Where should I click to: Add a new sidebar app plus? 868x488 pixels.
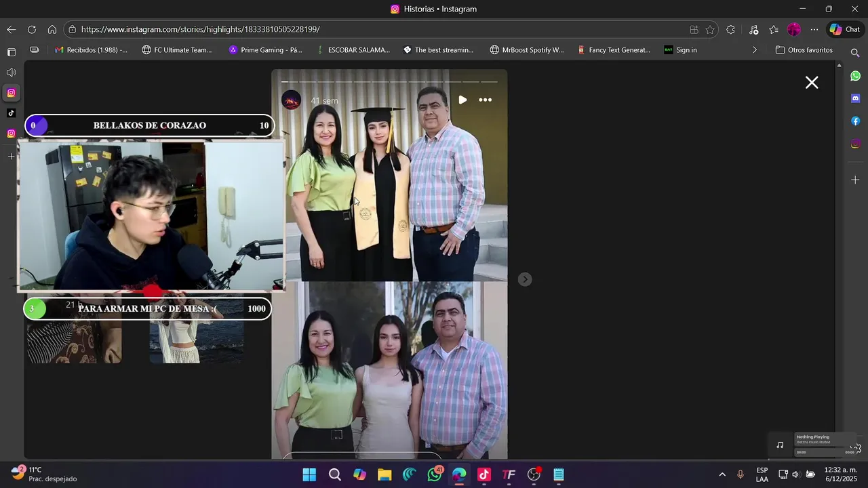tap(856, 180)
